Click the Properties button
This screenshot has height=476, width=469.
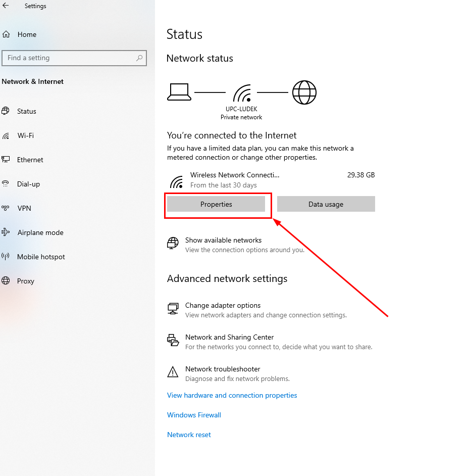216,204
